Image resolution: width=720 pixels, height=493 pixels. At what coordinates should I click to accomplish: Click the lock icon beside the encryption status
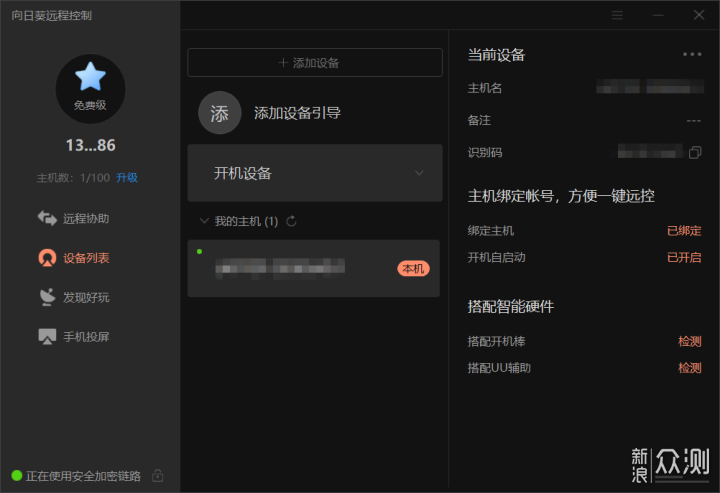(158, 476)
